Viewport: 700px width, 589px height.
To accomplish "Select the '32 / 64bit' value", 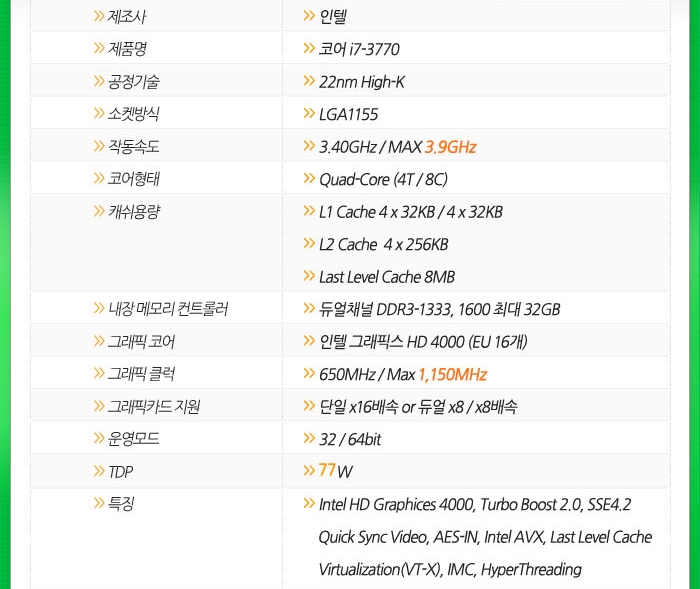I will (350, 439).
